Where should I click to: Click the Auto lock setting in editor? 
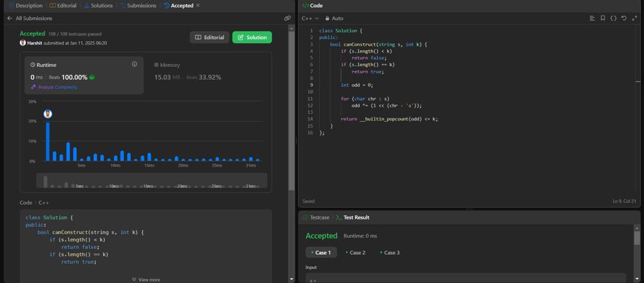point(334,18)
